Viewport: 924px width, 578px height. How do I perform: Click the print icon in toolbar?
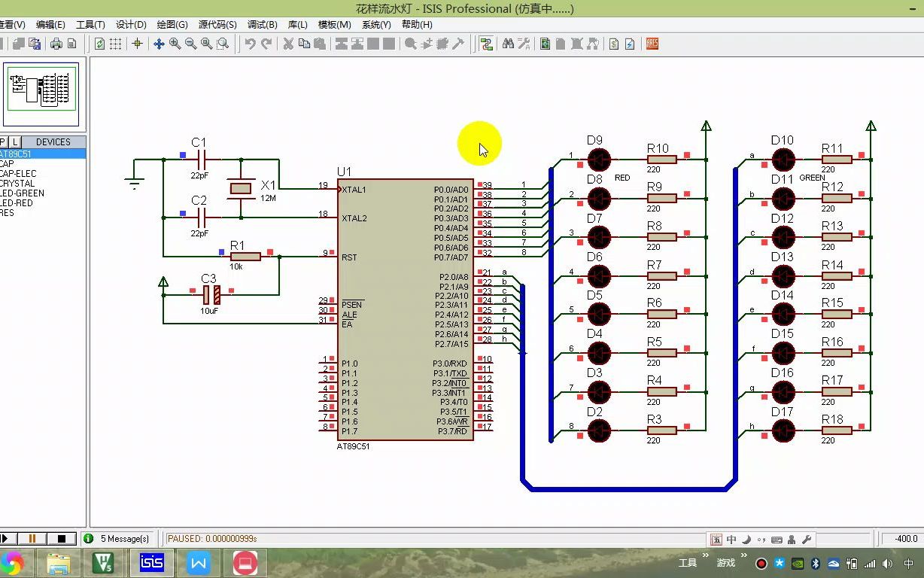tap(56, 44)
